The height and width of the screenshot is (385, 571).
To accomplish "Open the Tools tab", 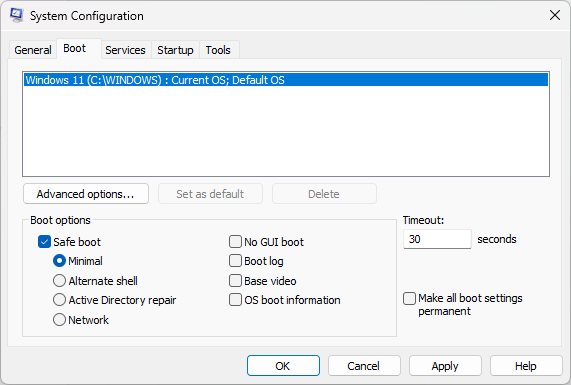I will coord(218,50).
